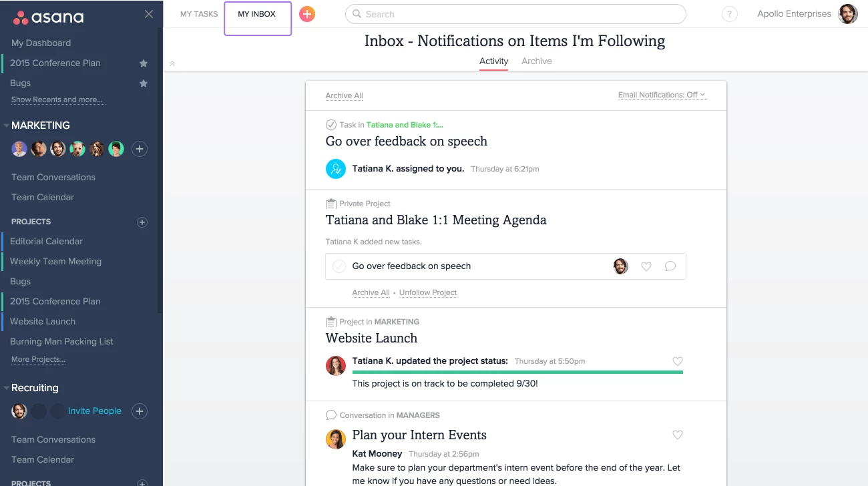
Task: Click Unfollow Project link
Action: point(428,293)
